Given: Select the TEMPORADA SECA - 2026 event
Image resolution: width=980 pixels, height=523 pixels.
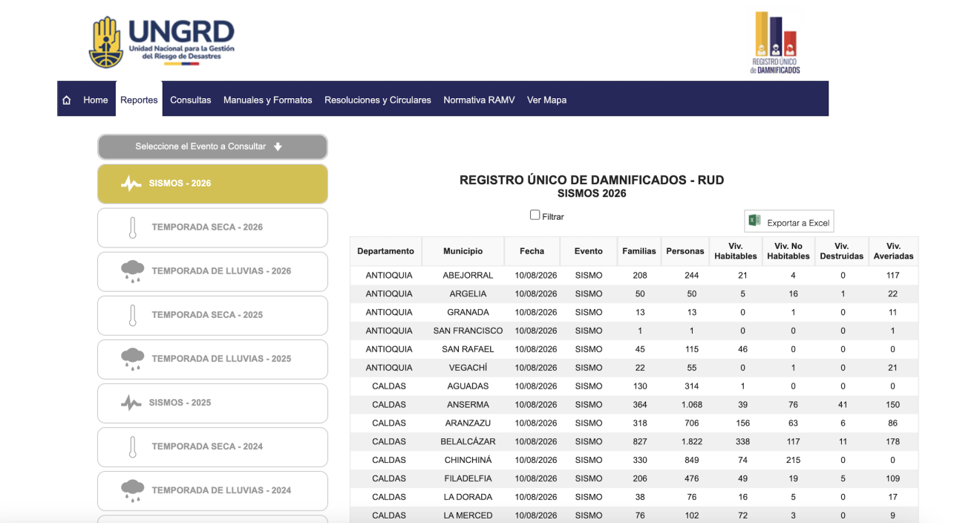Looking at the screenshot, I should (x=212, y=227).
